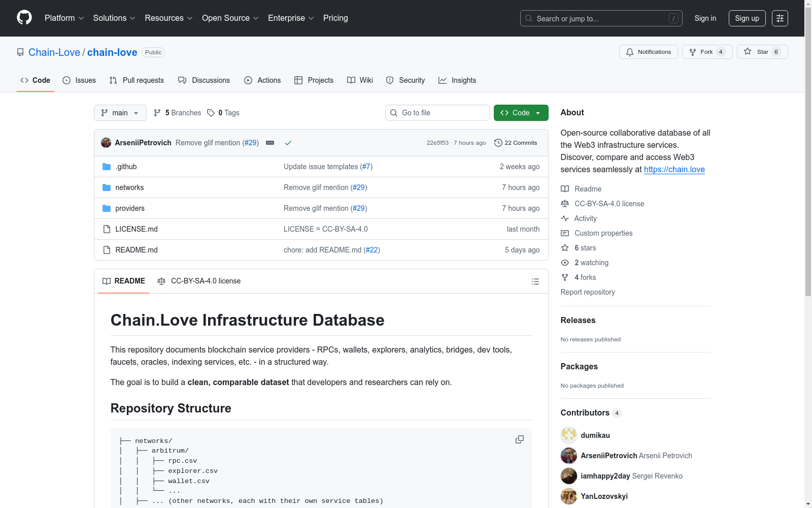This screenshot has width=812, height=508.
Task: Fork the chain-love repository
Action: coord(707,52)
